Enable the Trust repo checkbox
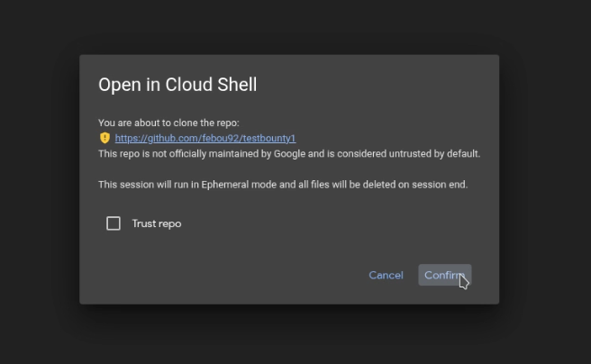Image resolution: width=591 pixels, height=364 pixels. [x=114, y=223]
